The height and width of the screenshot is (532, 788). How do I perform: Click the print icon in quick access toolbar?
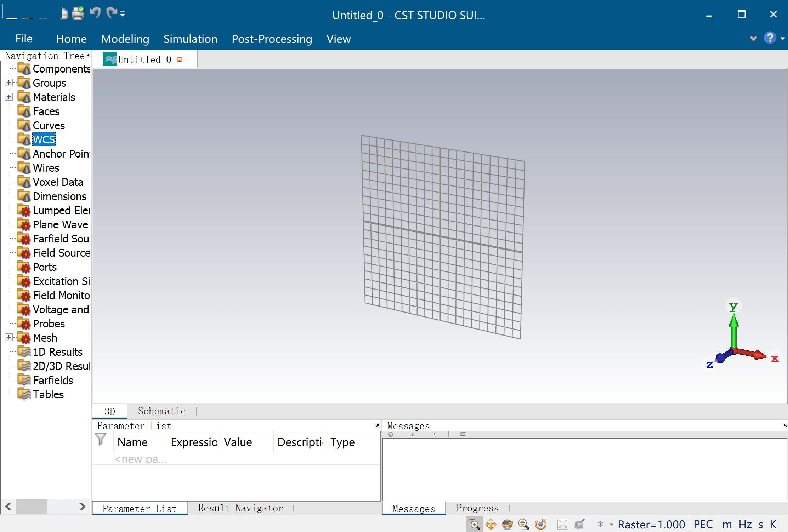pyautogui.click(x=78, y=13)
